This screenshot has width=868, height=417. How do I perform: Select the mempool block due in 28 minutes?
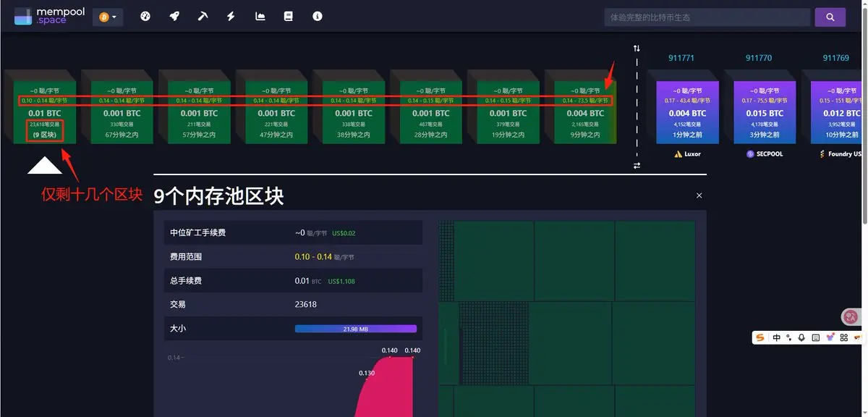430,112
